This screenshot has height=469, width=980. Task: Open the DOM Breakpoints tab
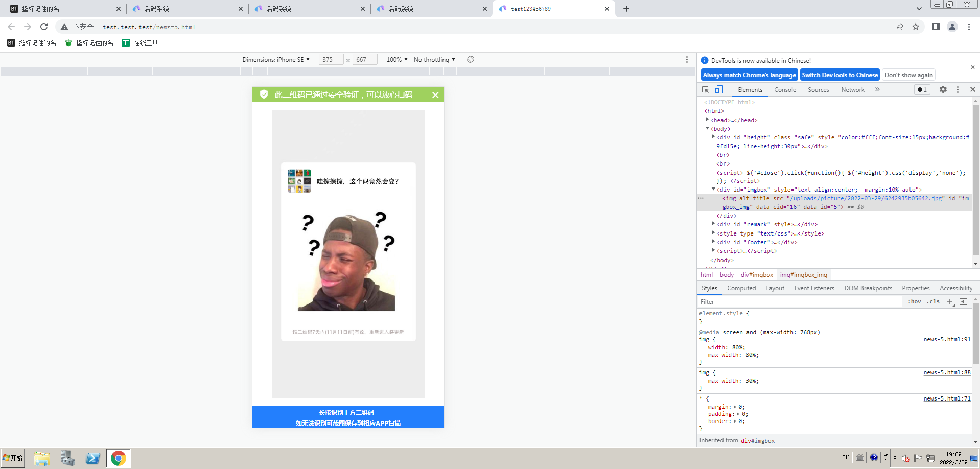(x=868, y=288)
